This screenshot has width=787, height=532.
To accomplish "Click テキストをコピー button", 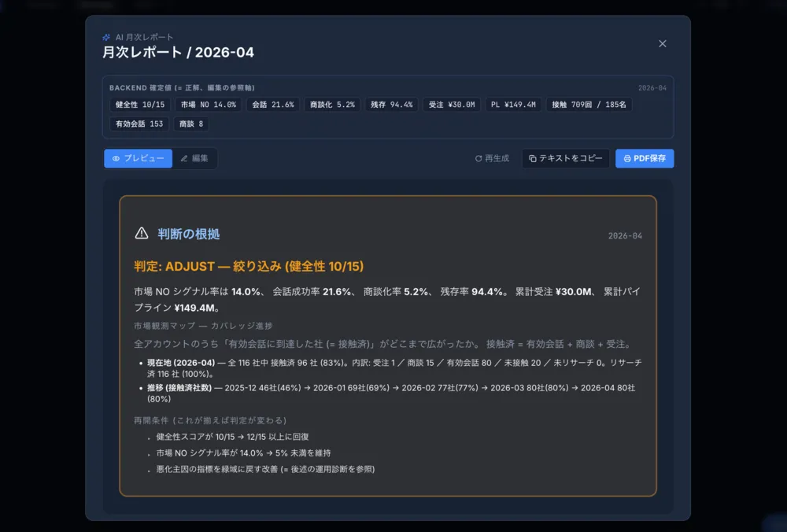I will tap(566, 158).
